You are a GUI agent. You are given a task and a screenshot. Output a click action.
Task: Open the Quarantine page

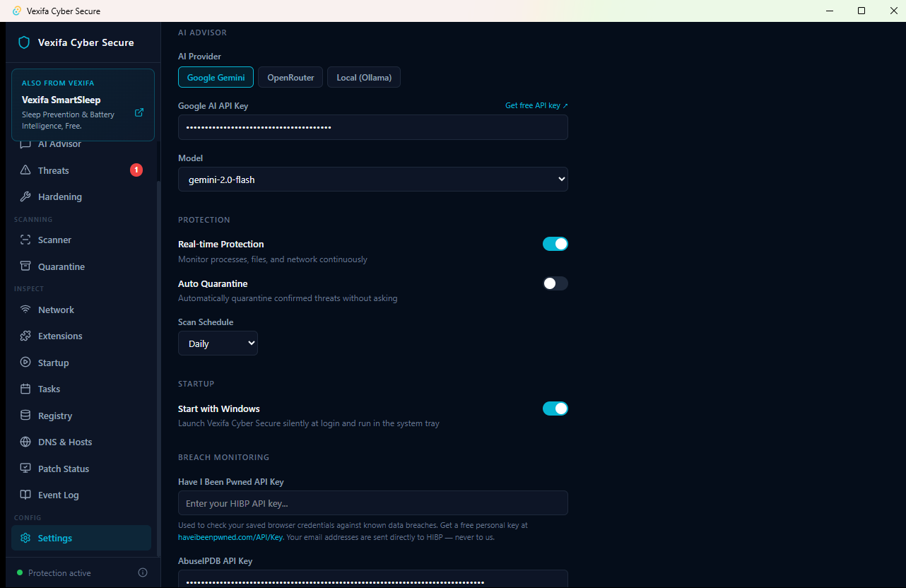point(81,266)
